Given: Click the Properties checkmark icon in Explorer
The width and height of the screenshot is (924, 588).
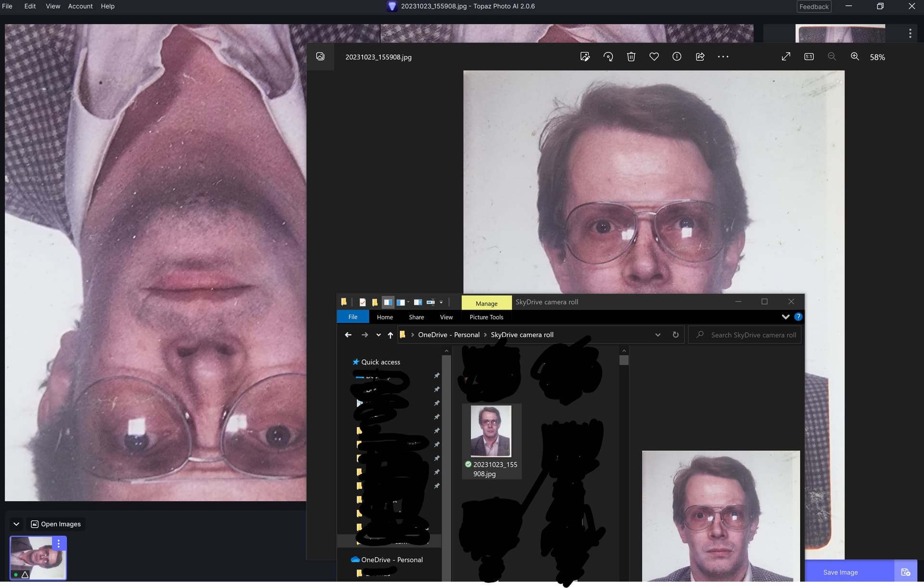Looking at the screenshot, I should (x=362, y=302).
